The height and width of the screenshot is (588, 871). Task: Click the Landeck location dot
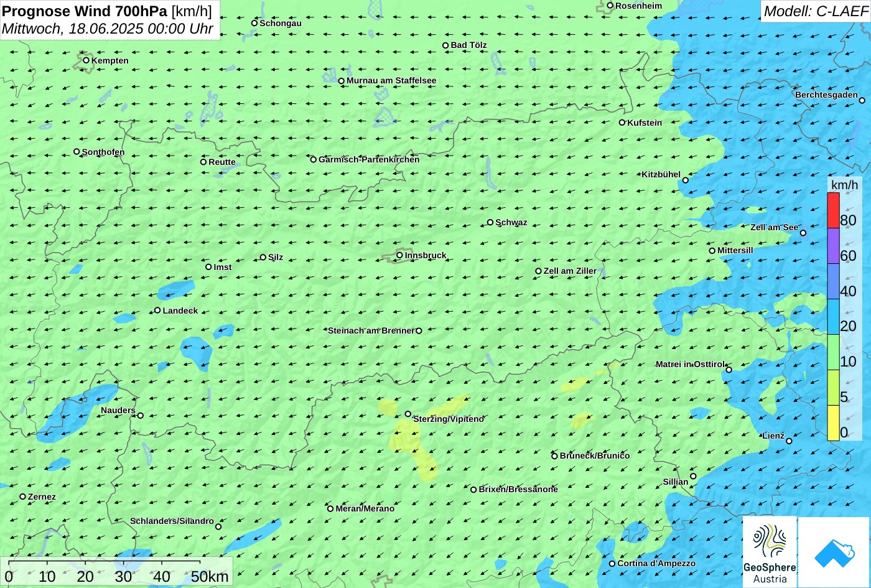(157, 310)
